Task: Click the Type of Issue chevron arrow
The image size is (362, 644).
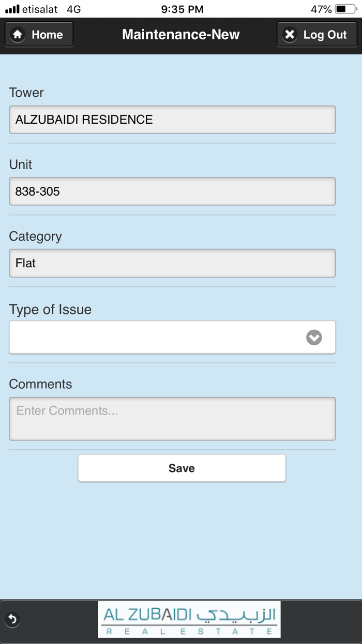Action: [314, 338]
